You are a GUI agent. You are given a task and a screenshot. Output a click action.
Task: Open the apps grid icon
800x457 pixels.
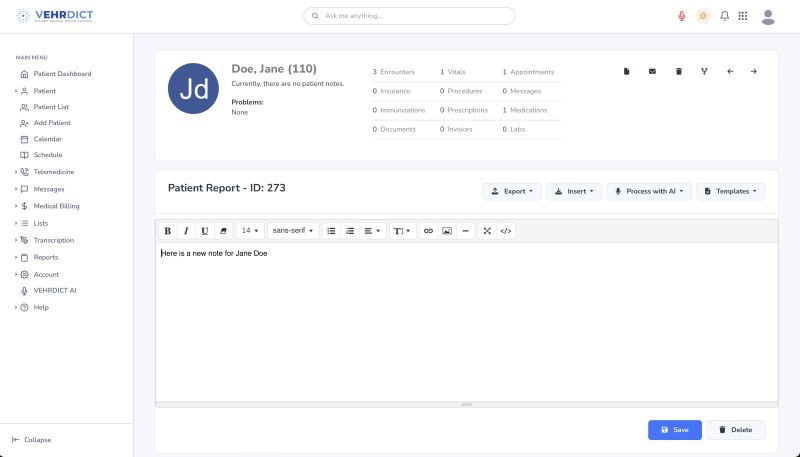(x=743, y=16)
